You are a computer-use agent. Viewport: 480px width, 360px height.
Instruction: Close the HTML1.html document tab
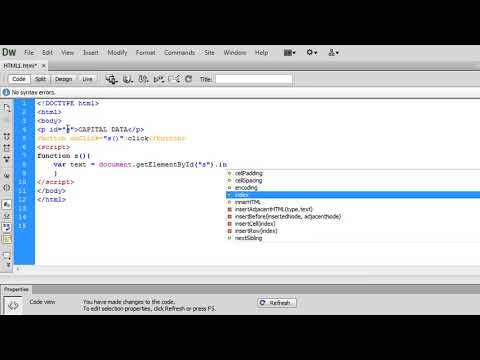pyautogui.click(x=44, y=66)
